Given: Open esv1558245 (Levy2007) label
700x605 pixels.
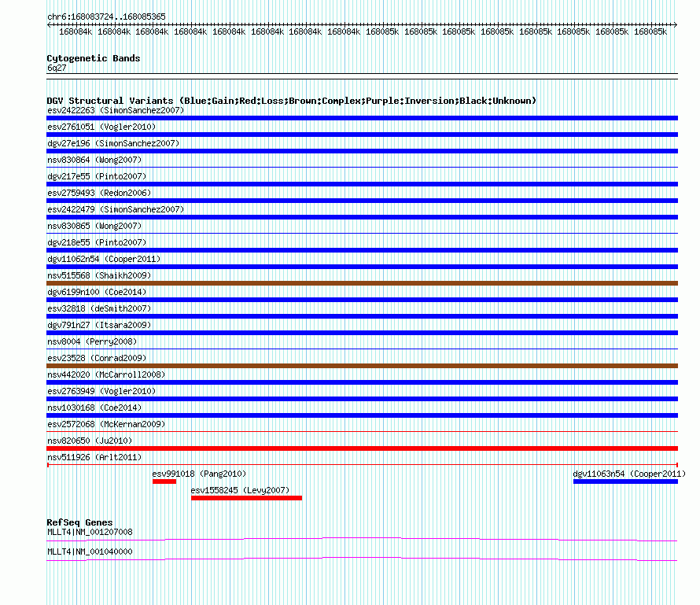Looking at the screenshot, I should (x=240, y=490).
